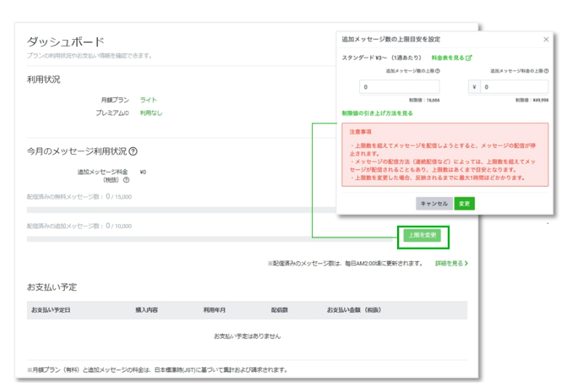Open 制限値の引き上げ方法を見る link

[377, 113]
